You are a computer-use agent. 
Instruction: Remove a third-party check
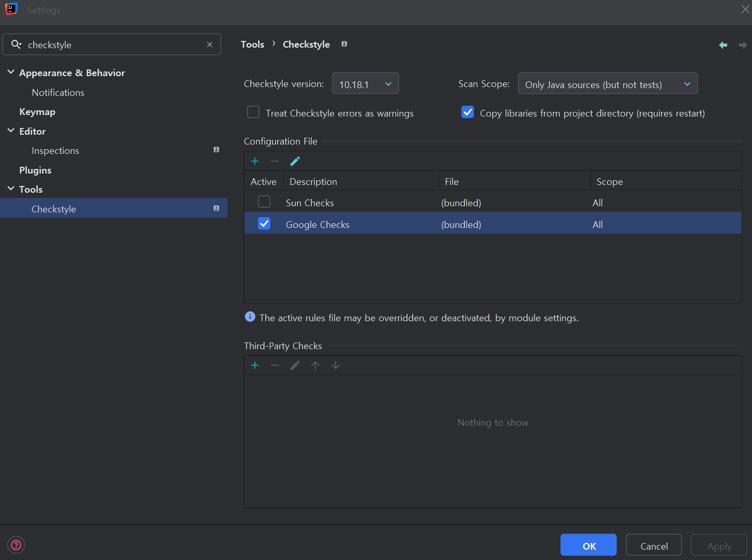pos(275,365)
